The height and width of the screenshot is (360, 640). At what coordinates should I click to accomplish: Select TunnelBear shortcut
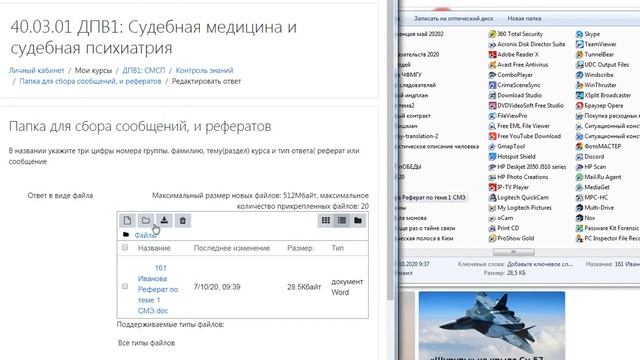[x=595, y=54]
